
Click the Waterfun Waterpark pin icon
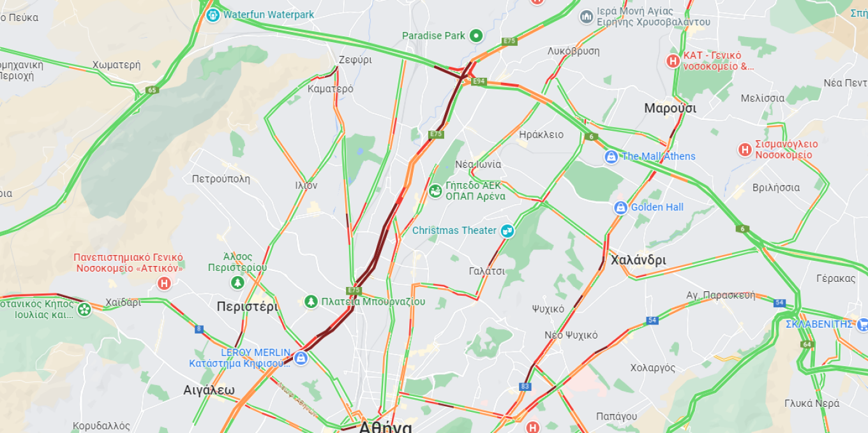tap(213, 15)
